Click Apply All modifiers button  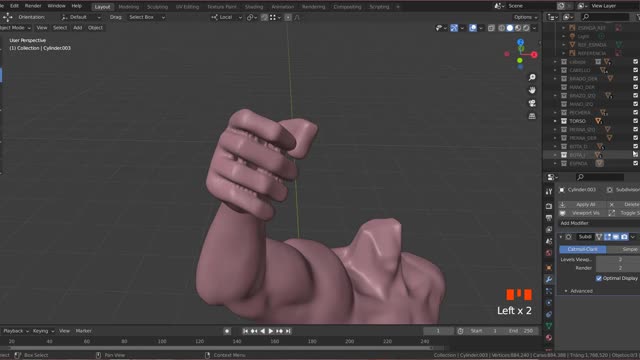tap(581, 204)
